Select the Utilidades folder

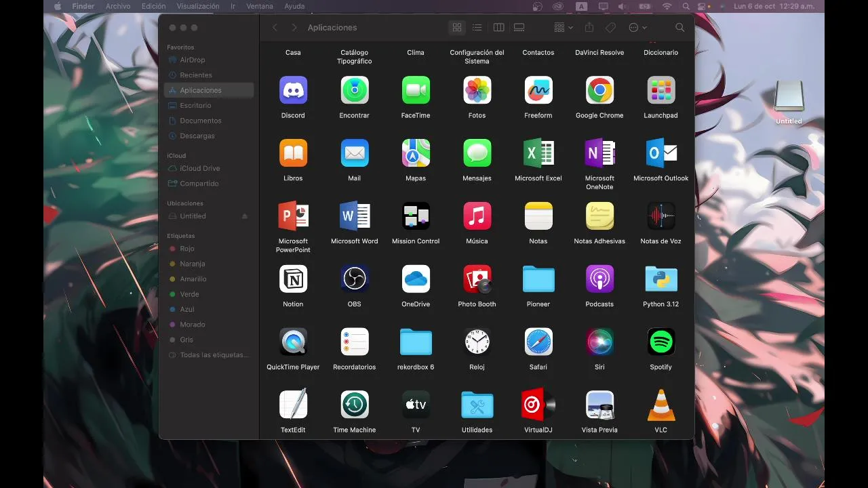477,405
